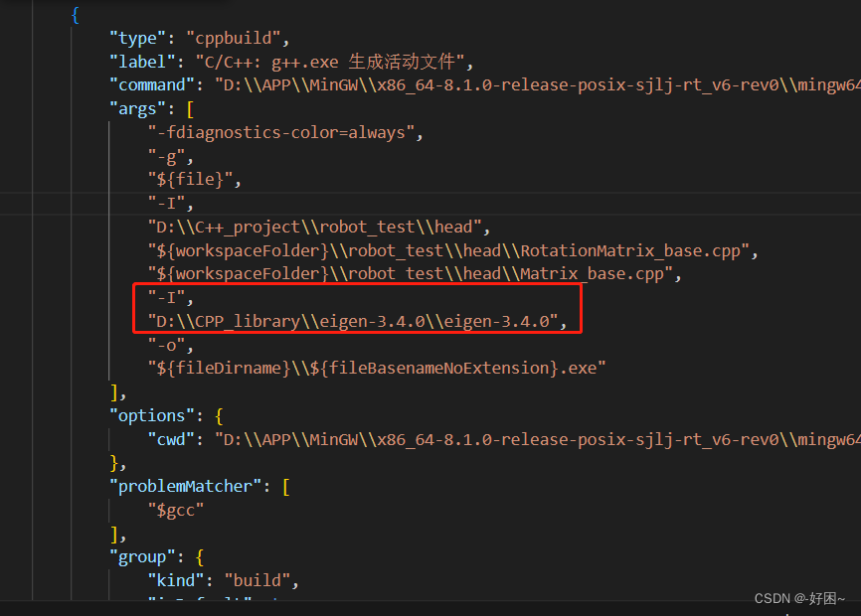Click the "$gcc" problem matcher value
This screenshot has width=861, height=616.
(176, 510)
